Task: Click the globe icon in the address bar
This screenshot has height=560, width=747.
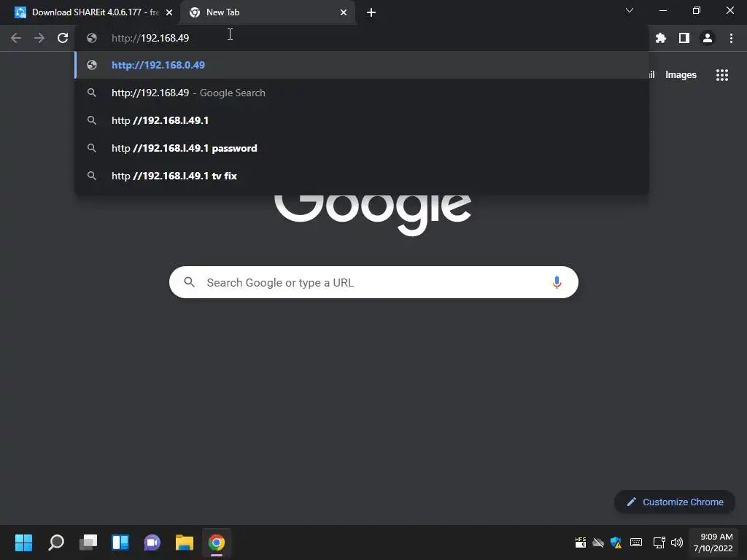Action: (92, 38)
